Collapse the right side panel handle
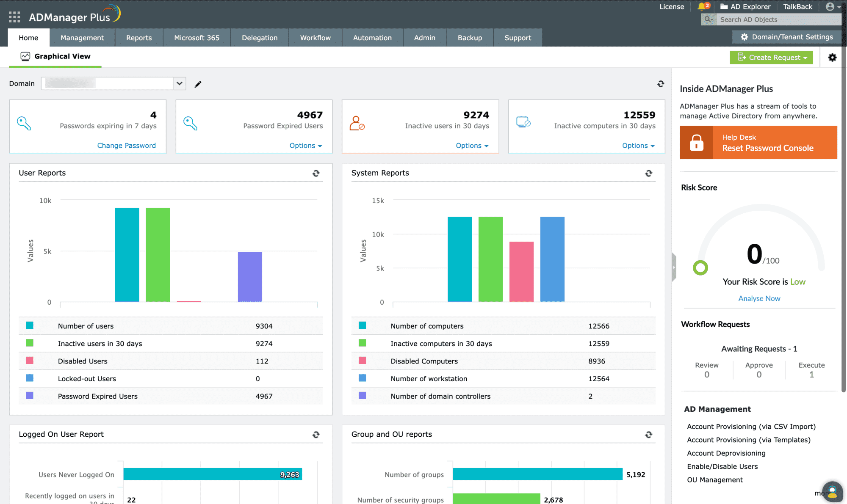The width and height of the screenshot is (847, 504). click(x=674, y=267)
